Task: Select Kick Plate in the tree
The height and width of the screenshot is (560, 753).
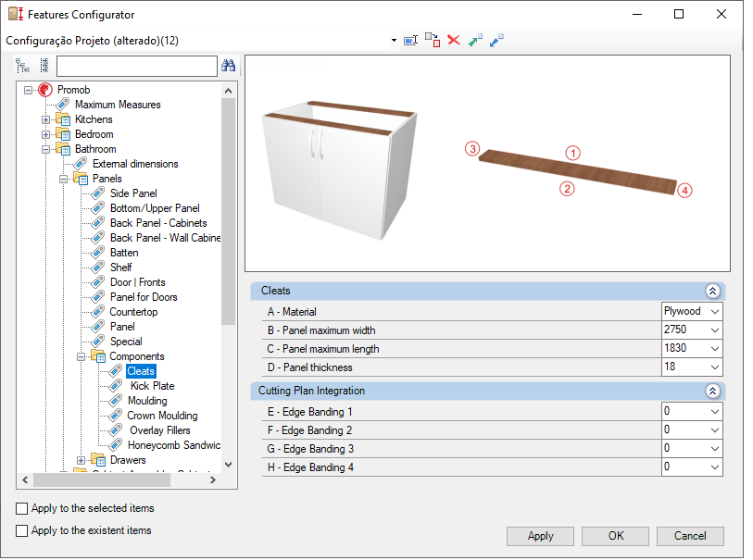Action: tap(152, 386)
